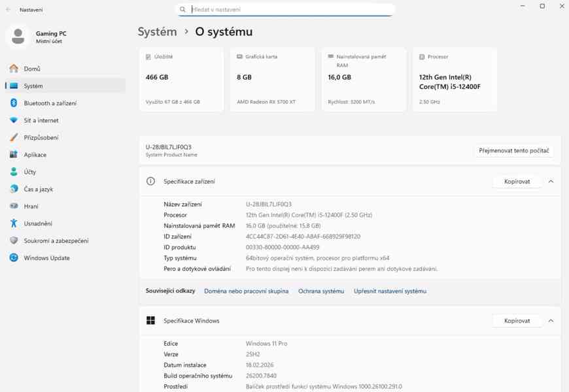Open the Účty section
Screen dimensions: 569x392
(x=31, y=171)
